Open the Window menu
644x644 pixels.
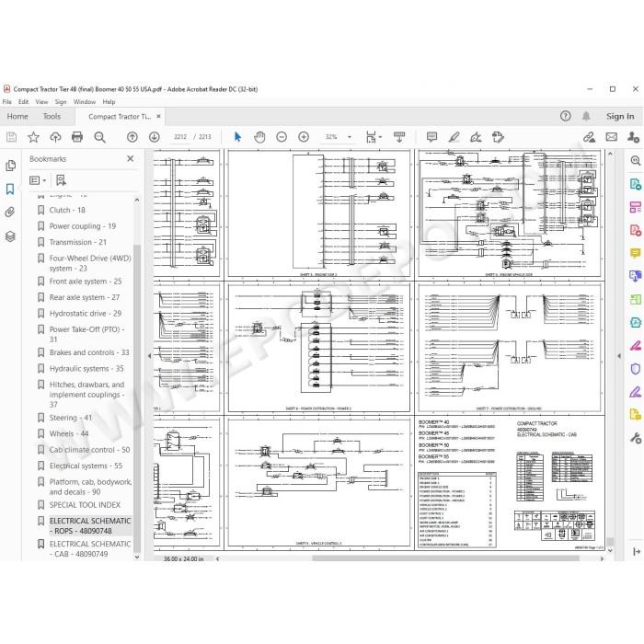[x=85, y=102]
